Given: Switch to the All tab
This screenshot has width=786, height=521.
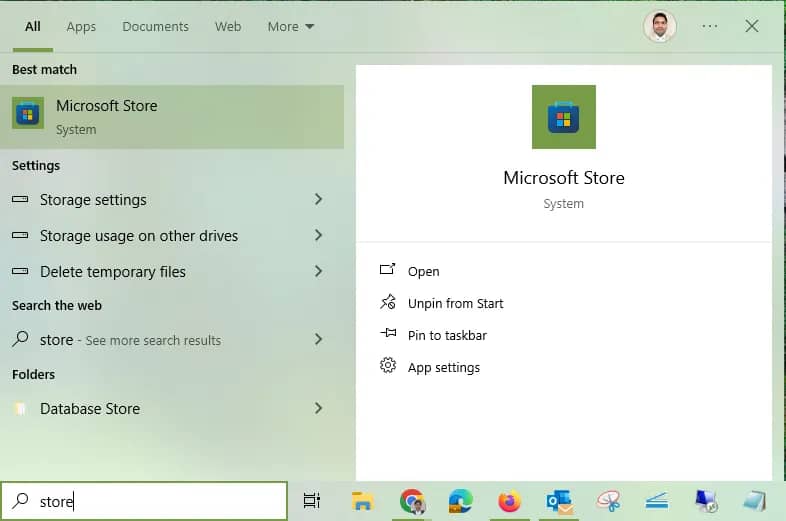Looking at the screenshot, I should (x=33, y=27).
